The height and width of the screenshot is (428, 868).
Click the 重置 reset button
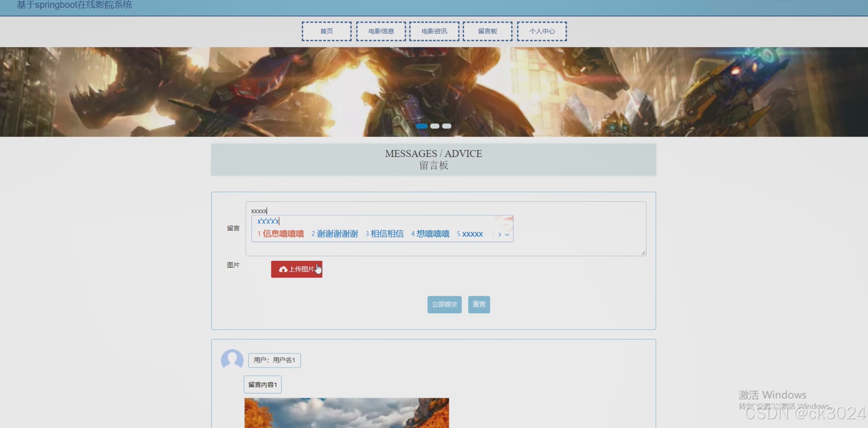[479, 305]
